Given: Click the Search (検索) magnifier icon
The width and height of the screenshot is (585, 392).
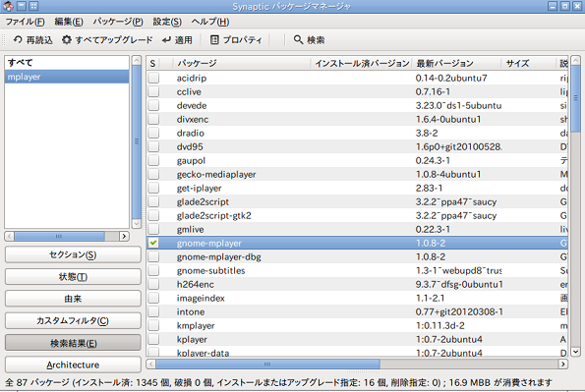Looking at the screenshot, I should point(298,39).
